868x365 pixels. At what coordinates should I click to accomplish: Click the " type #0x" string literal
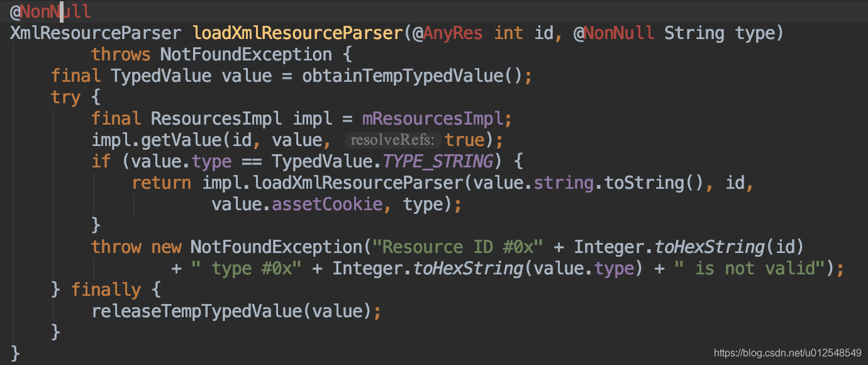(x=247, y=268)
